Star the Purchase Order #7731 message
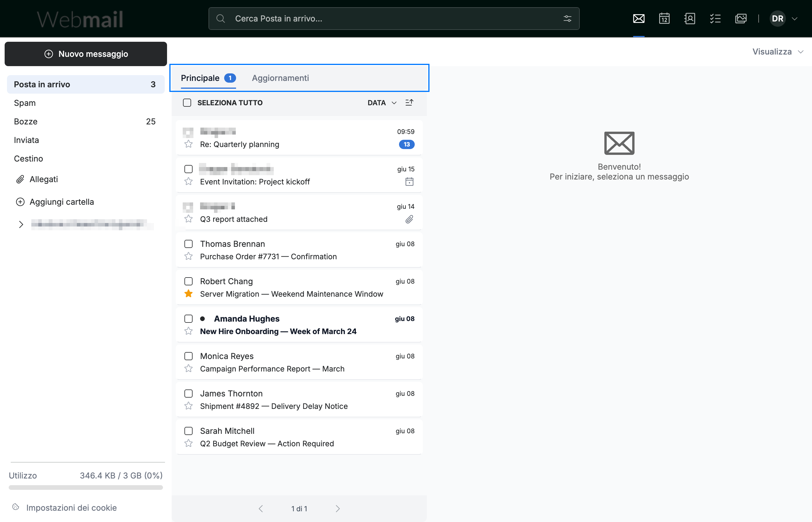 188,256
